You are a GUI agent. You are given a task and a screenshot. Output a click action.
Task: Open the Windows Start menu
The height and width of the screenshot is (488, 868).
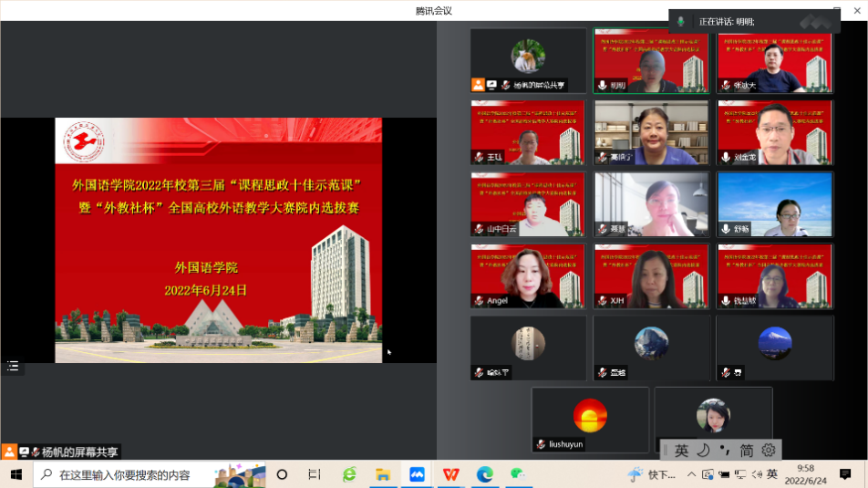16,474
